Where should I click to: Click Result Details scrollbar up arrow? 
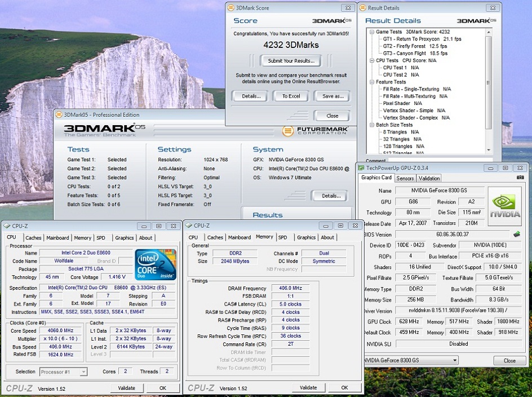489,32
